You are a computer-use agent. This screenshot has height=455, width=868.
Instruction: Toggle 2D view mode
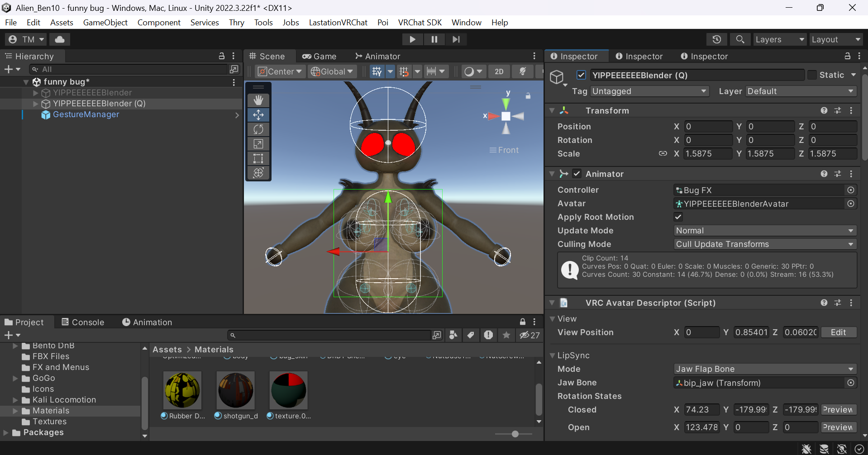(499, 71)
